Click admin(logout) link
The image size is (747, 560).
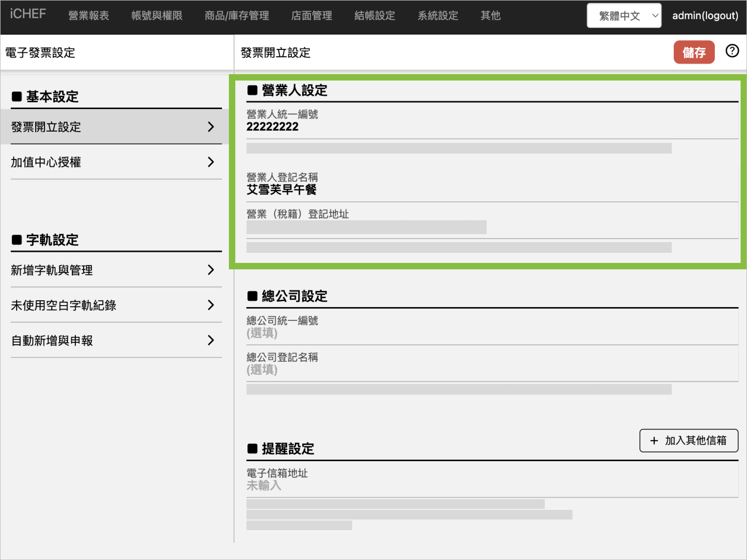[705, 15]
